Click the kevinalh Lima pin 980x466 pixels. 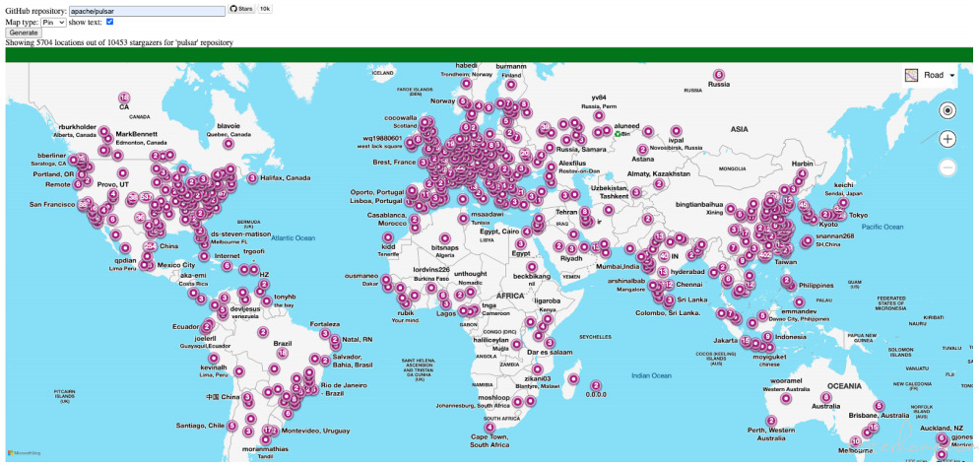point(215,359)
